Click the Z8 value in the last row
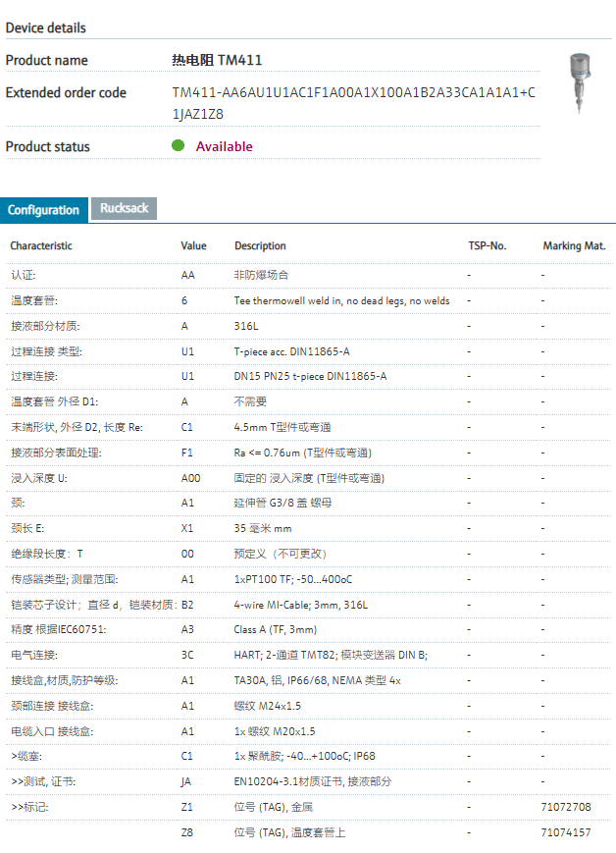Viewport: 616px width, 853px height. [x=187, y=832]
